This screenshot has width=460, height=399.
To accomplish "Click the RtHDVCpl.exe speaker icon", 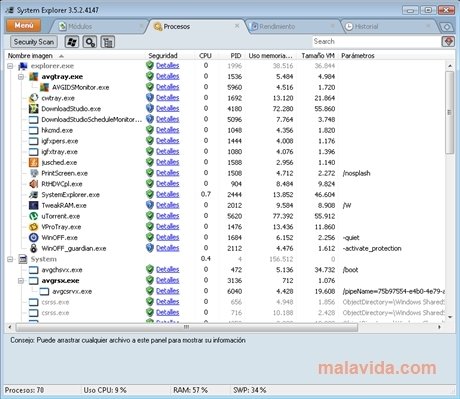I will (33, 184).
